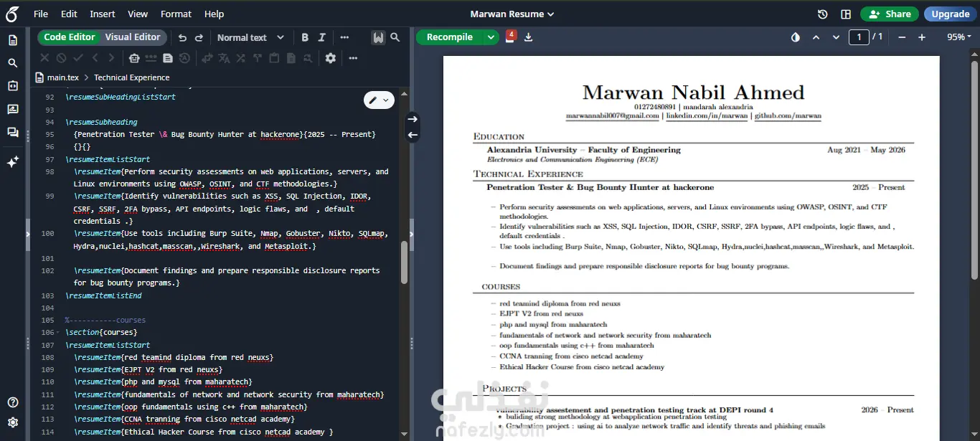Click the \section{courses} line in editor
This screenshot has height=441, width=980.
tap(101, 333)
